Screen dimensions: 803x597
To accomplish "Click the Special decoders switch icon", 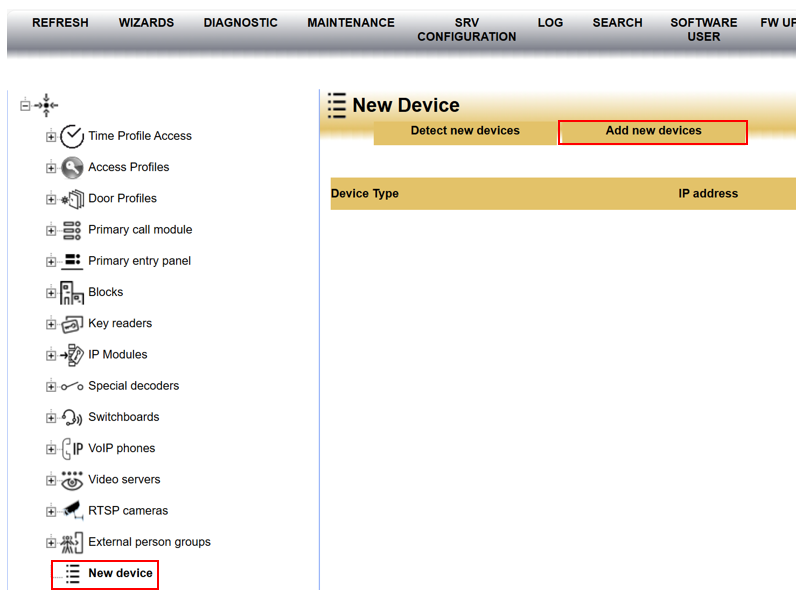I will [72, 387].
